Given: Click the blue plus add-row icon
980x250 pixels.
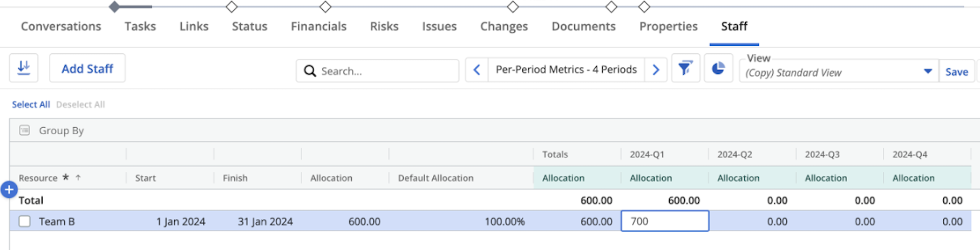Looking at the screenshot, I should click(x=9, y=190).
